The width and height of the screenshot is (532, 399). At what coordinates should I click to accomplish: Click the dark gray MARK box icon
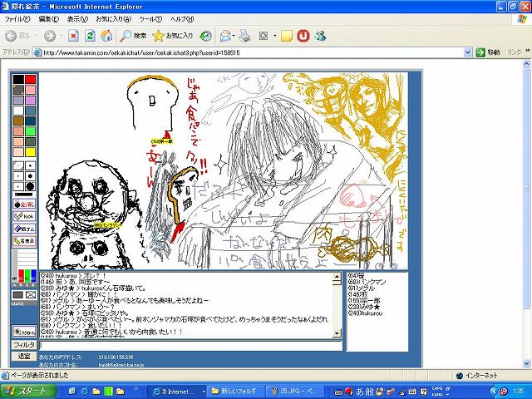click(x=18, y=295)
